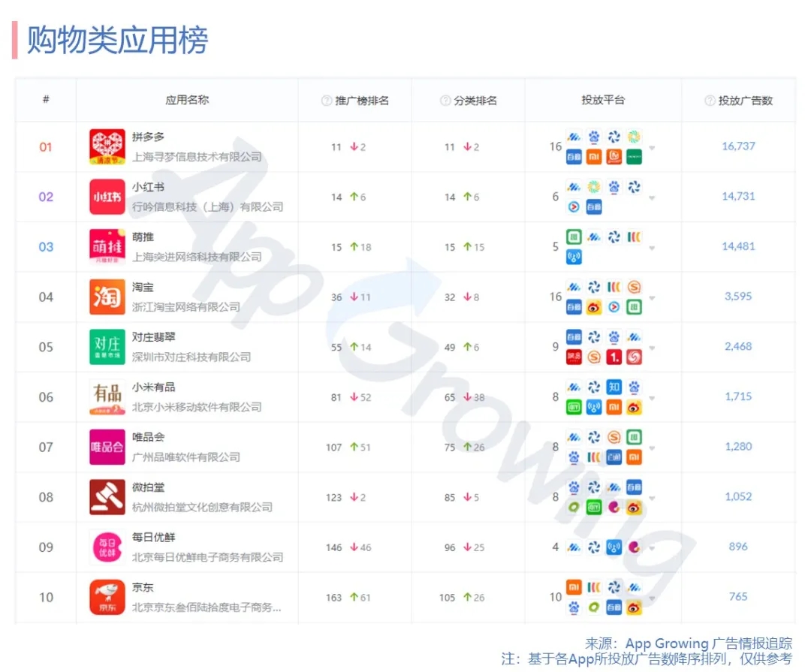Select the Zhihu 知 icon in 小米有品 row

tap(614, 387)
